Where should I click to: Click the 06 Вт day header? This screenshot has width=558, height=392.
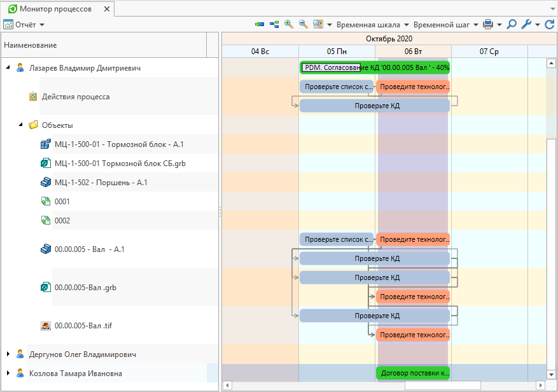point(413,52)
